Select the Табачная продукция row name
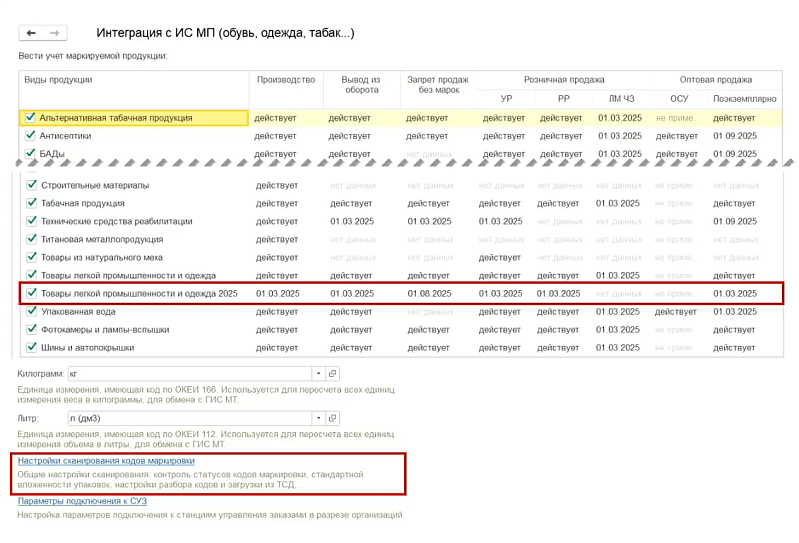Viewport: 799px width, 543px height. pos(83,203)
